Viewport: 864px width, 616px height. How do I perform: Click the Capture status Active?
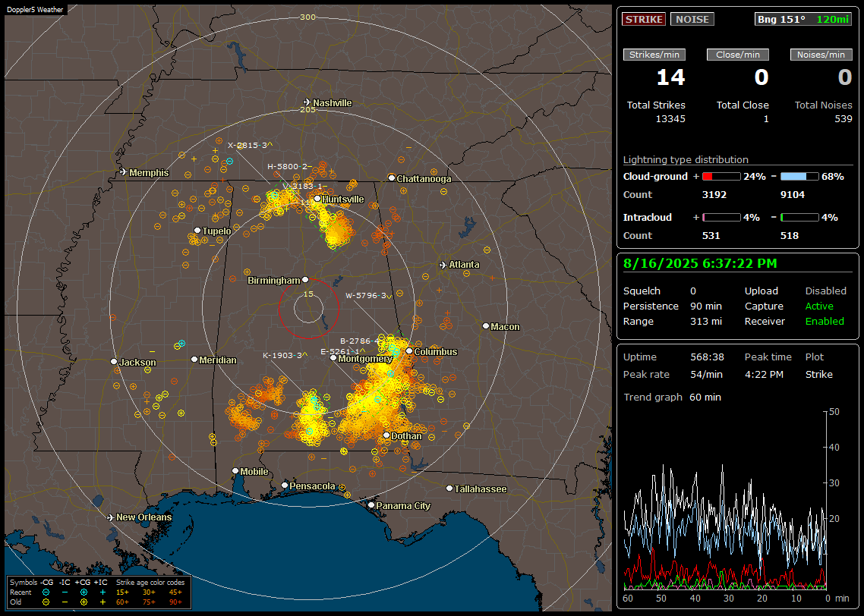(819, 306)
